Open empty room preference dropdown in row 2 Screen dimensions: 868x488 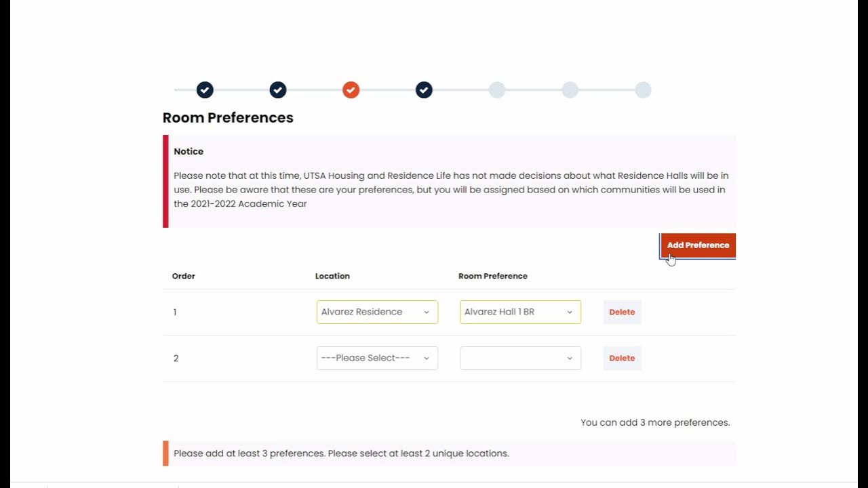click(520, 358)
